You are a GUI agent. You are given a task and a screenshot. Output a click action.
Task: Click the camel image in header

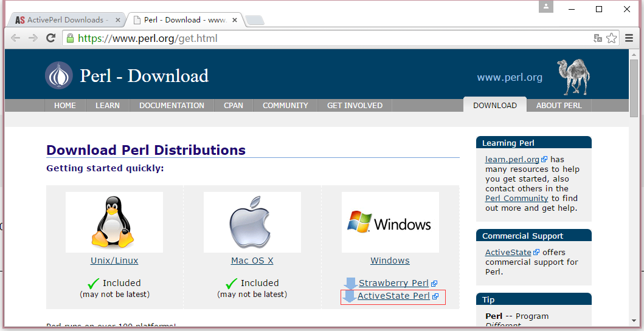[x=573, y=77]
